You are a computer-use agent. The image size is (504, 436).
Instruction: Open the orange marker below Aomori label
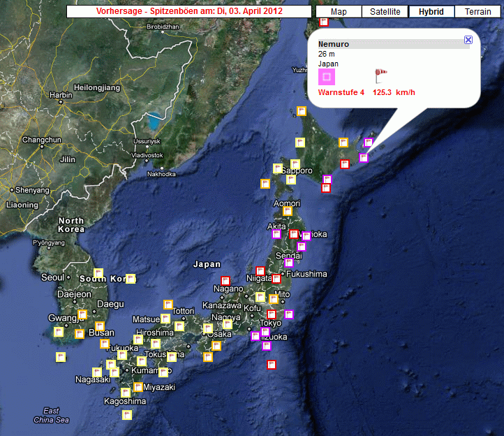(x=288, y=211)
